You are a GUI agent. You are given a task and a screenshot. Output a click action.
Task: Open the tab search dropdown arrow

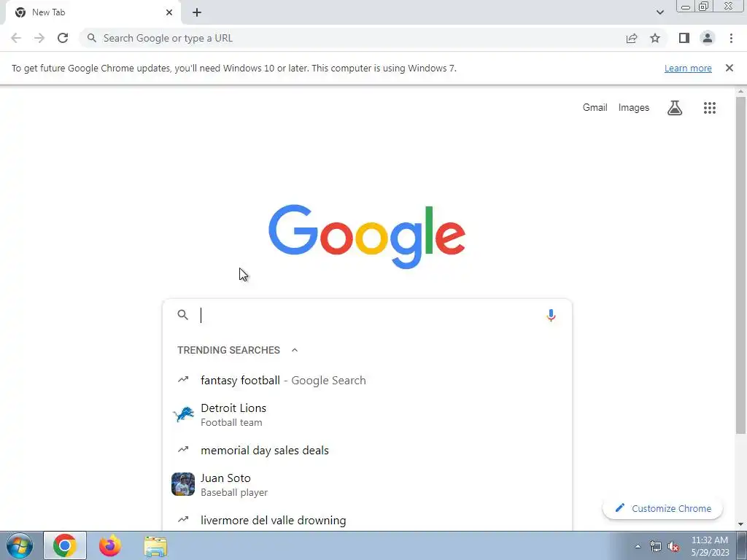(660, 12)
